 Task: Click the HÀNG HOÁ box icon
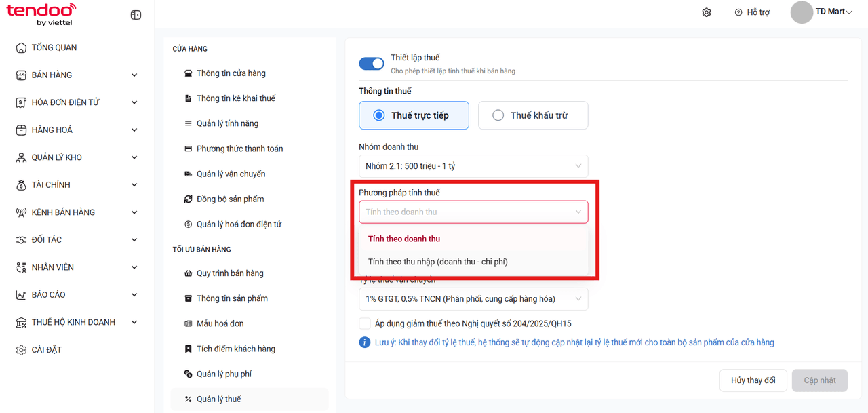pos(21,130)
